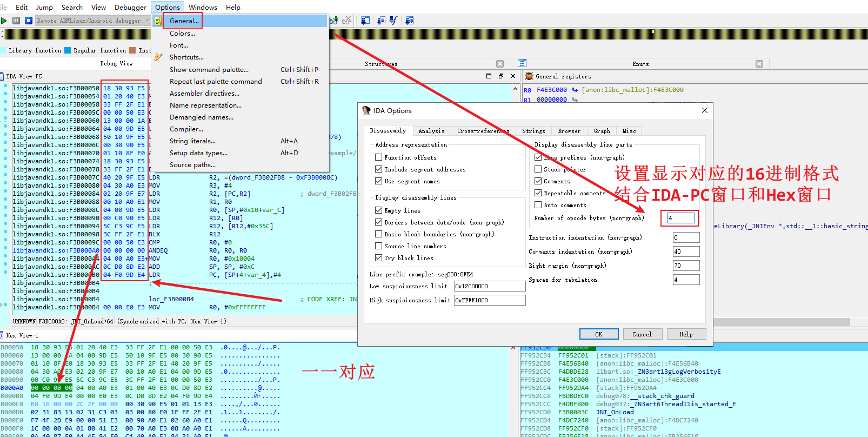Enable the Function offsets checkbox
Image resolution: width=868 pixels, height=437 pixels.
[379, 157]
